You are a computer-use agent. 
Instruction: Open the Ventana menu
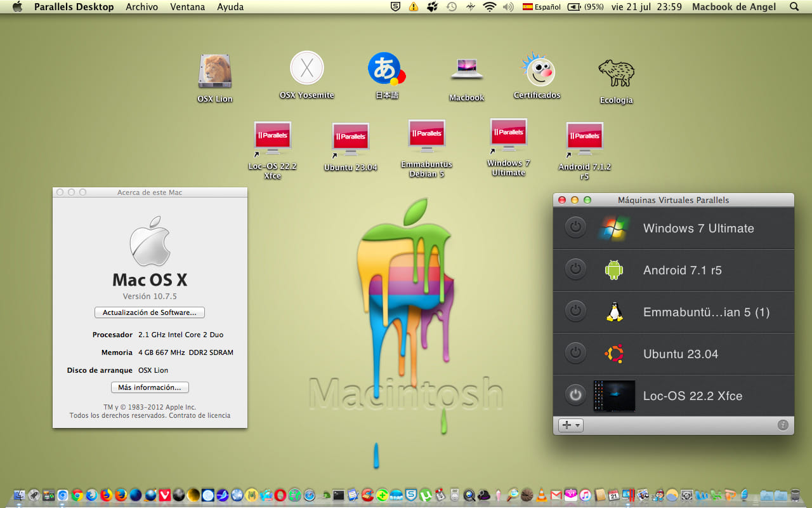pyautogui.click(x=188, y=7)
